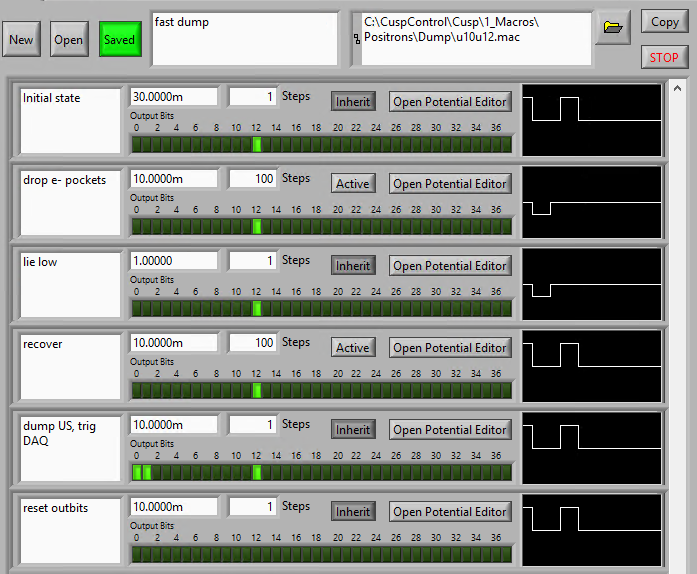This screenshot has height=574, width=697.
Task: Toggle Inherit on the Initial state row
Action: tap(353, 102)
